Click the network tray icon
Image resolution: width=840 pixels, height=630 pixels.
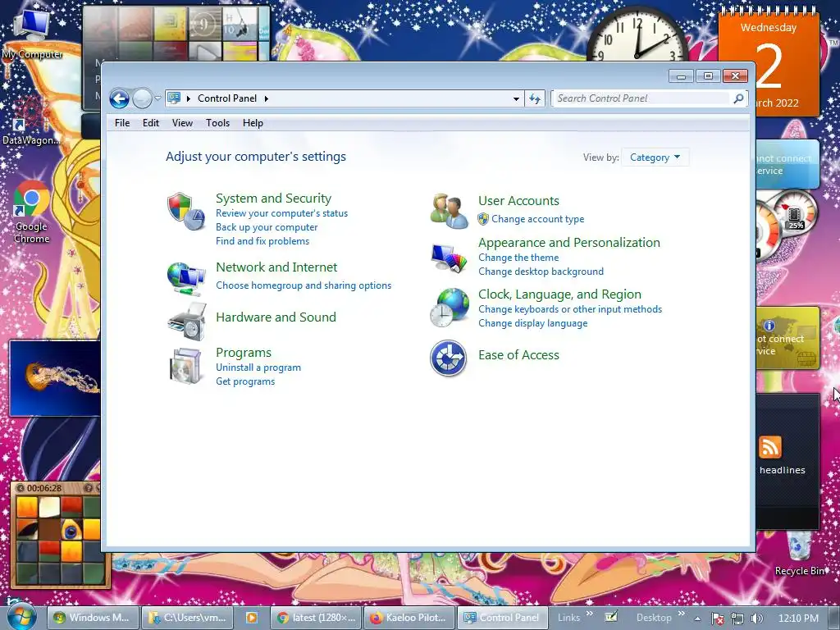pyautogui.click(x=737, y=619)
